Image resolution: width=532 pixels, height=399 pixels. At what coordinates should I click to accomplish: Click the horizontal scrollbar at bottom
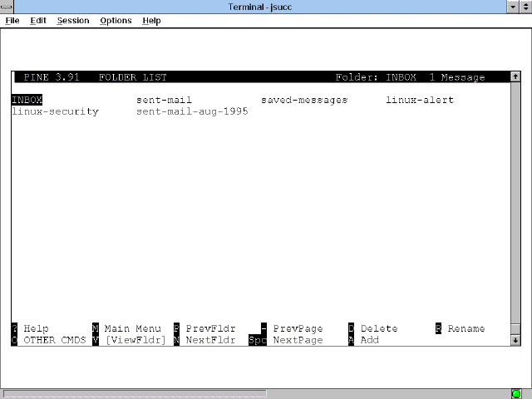click(x=135, y=394)
